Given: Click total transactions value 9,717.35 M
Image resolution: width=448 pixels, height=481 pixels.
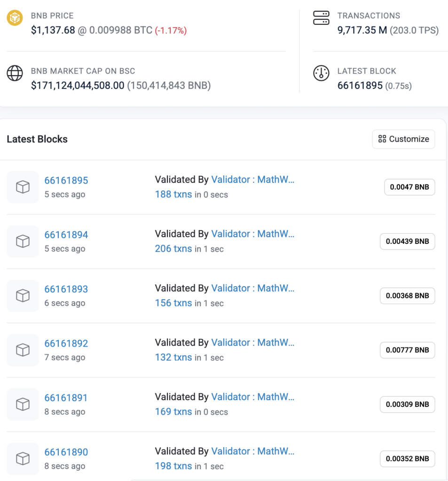Looking at the screenshot, I should click(x=362, y=31).
